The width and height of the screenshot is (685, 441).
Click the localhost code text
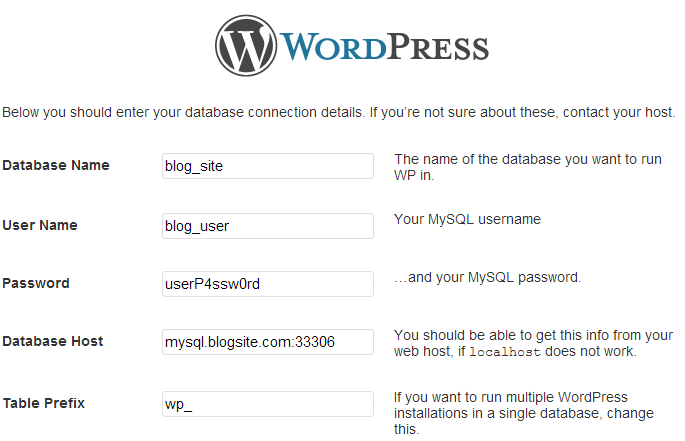[x=505, y=352]
